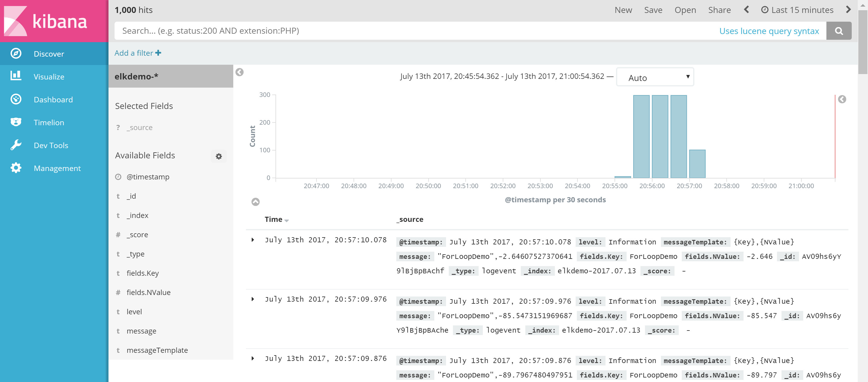This screenshot has height=382, width=868.
Task: Click the Kibana logo
Action: click(x=46, y=21)
